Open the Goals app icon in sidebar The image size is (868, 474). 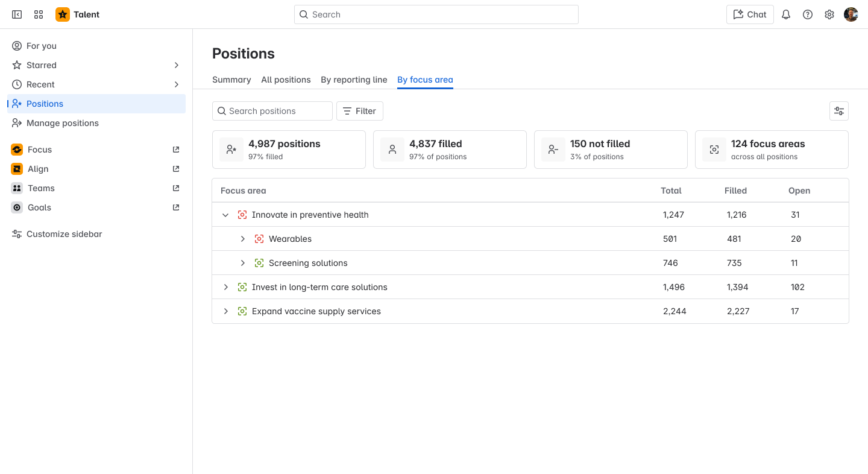17,207
